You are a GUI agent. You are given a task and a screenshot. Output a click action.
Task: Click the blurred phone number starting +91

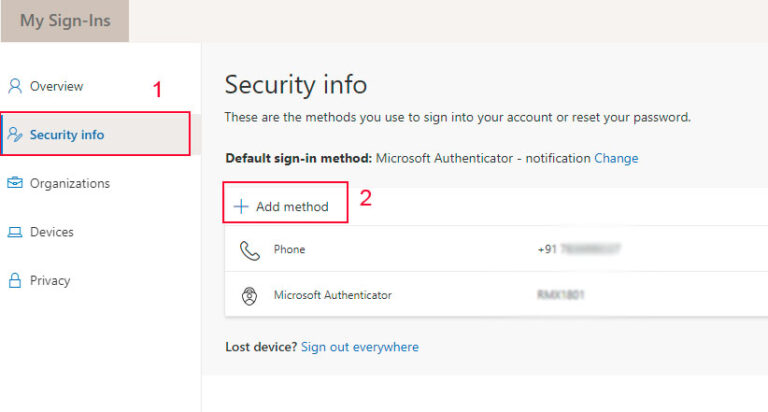point(577,249)
